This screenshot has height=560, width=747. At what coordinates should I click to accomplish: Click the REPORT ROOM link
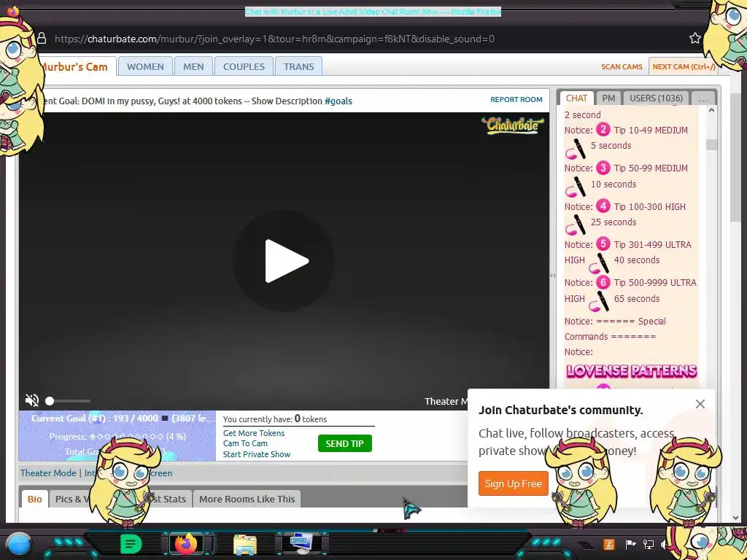point(516,99)
